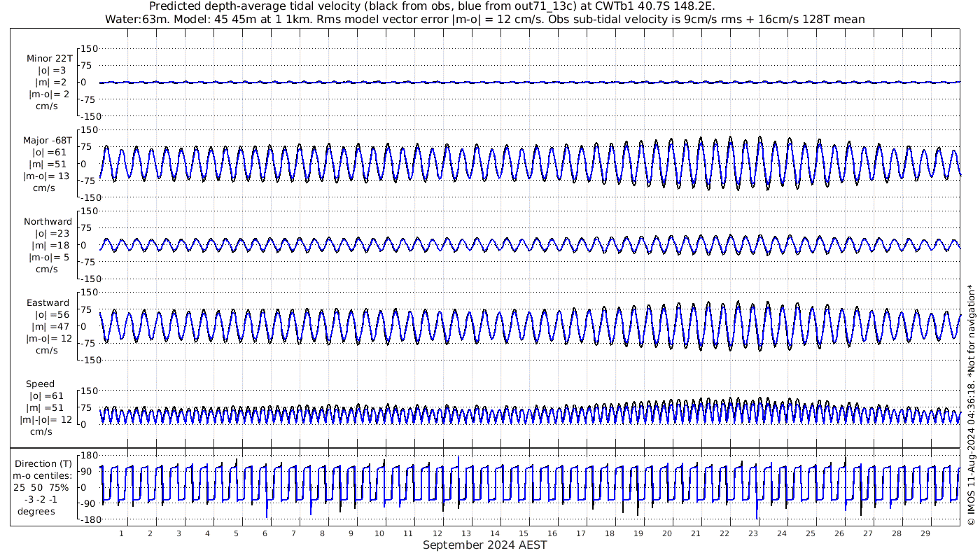Click date tick '15' on the x-axis
This screenshot has height=560, width=980.
(x=523, y=533)
